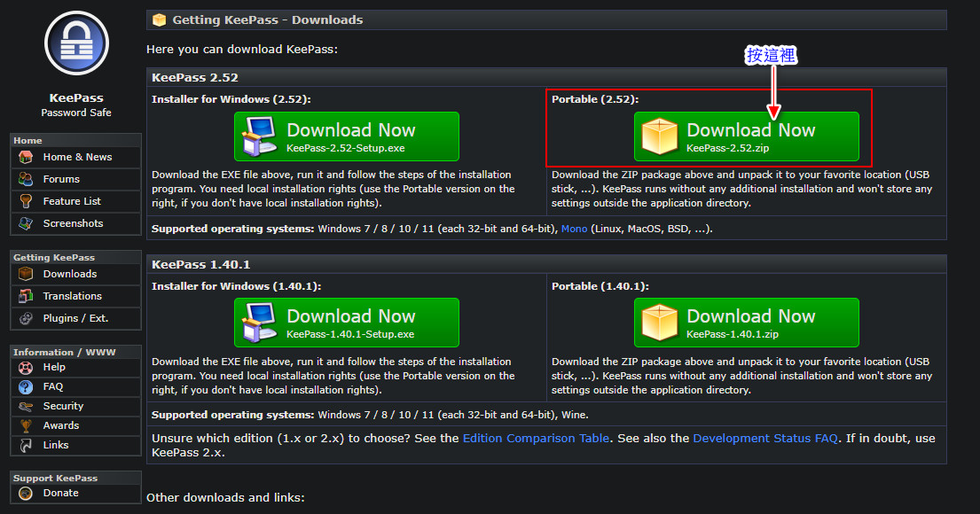Screen dimensions: 980x514
Task: Click the Screenshots sidebar icon
Action: (26, 223)
